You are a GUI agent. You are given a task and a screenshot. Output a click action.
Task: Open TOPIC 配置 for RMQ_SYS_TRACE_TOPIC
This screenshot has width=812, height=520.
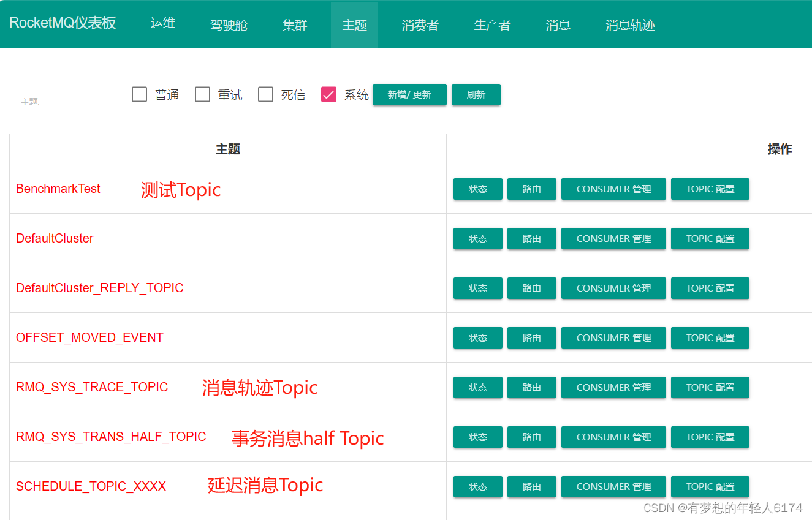coord(710,388)
